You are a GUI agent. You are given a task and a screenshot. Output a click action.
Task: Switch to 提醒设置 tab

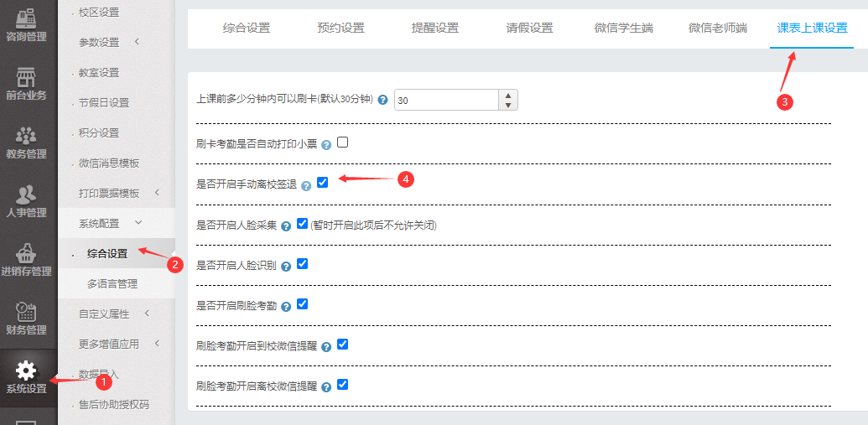point(435,29)
